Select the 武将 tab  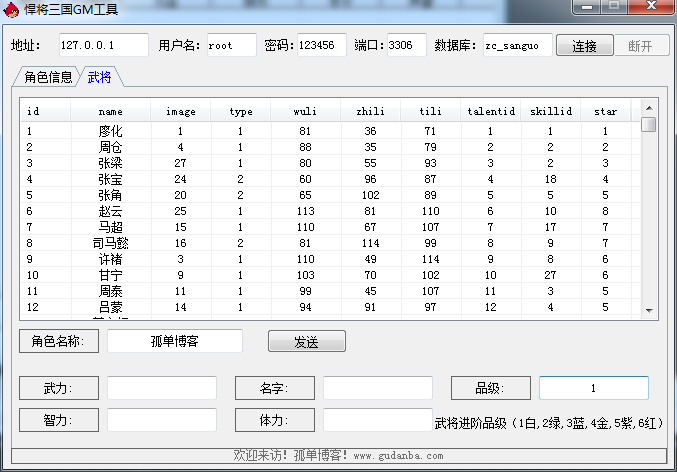coord(100,77)
